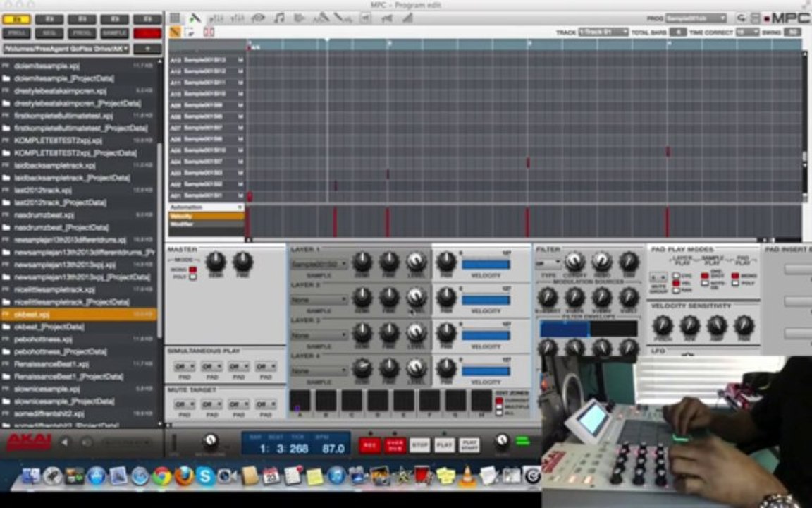Open the music note song mode icon

(279, 18)
